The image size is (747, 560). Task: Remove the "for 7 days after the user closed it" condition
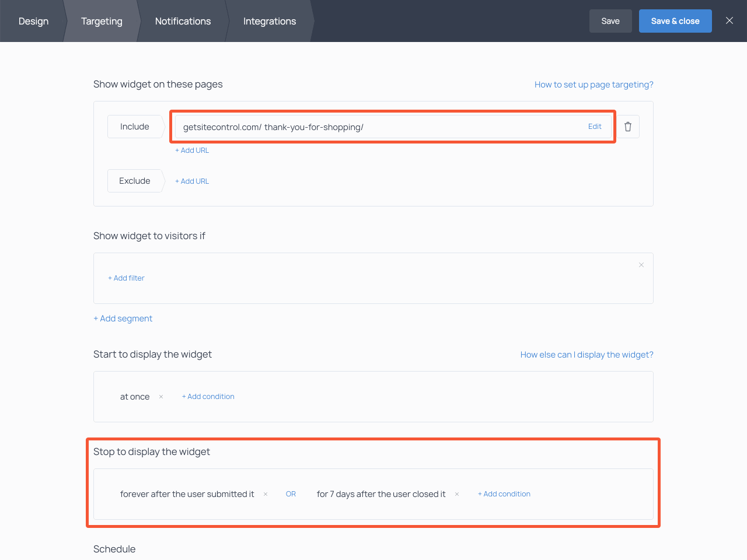[456, 494]
